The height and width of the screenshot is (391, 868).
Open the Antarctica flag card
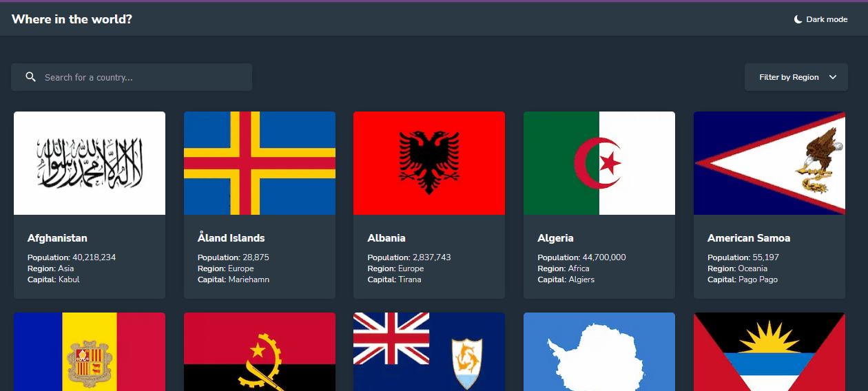[x=599, y=352]
